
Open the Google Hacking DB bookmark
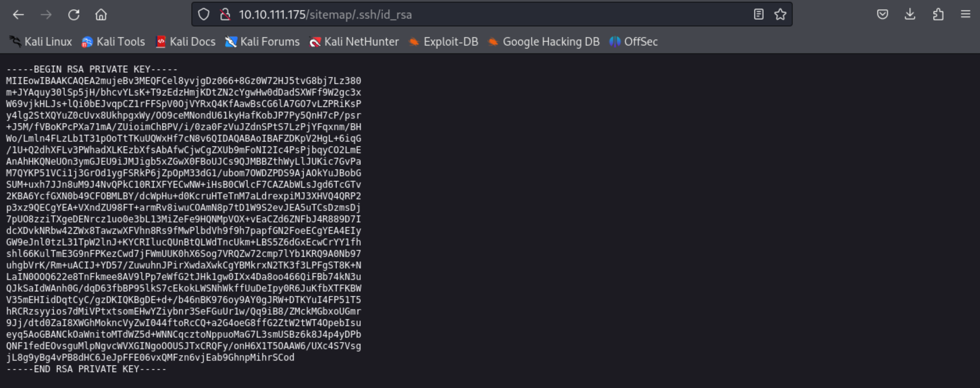point(544,41)
